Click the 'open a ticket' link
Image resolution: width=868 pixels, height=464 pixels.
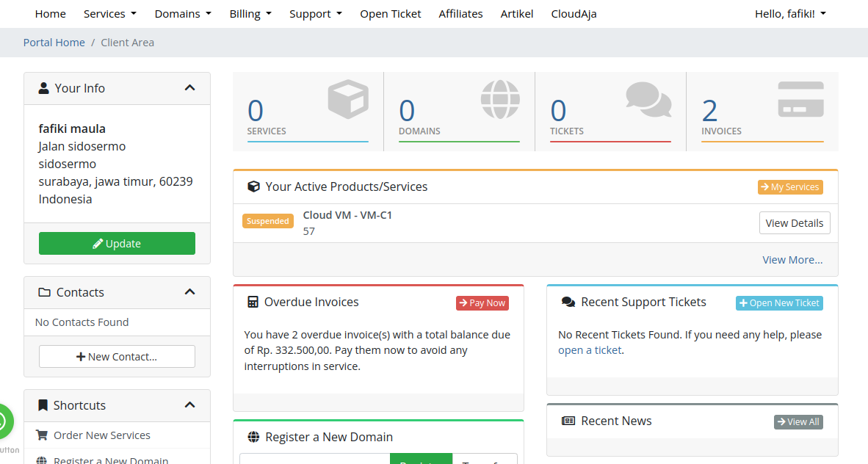[590, 350]
